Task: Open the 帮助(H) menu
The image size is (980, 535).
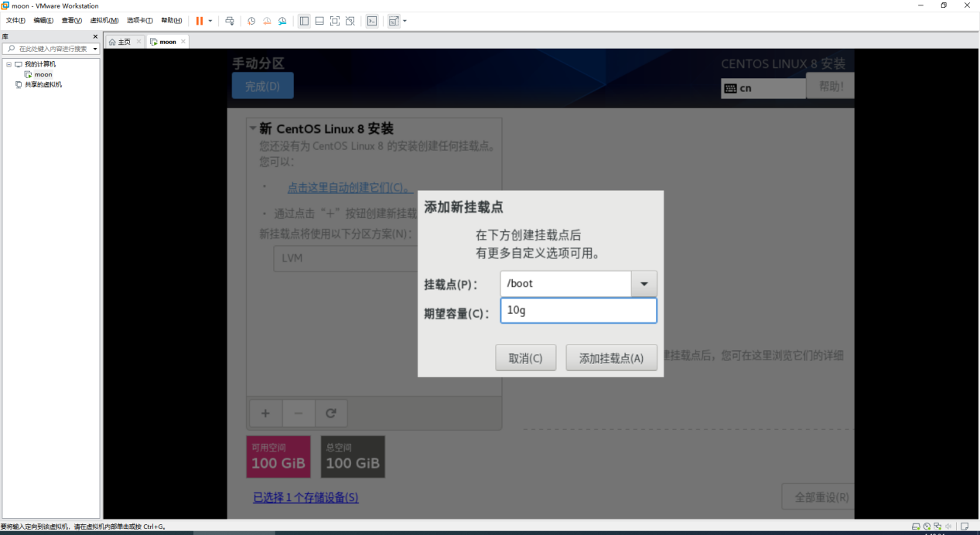Action: (x=172, y=21)
